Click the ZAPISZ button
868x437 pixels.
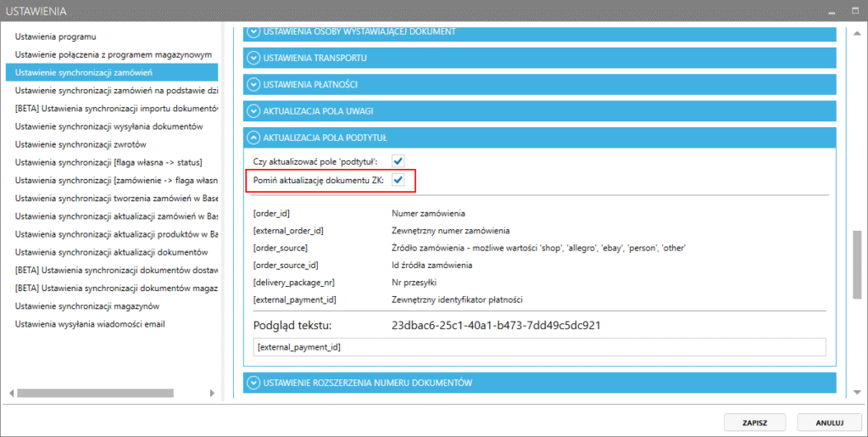pyautogui.click(x=754, y=421)
